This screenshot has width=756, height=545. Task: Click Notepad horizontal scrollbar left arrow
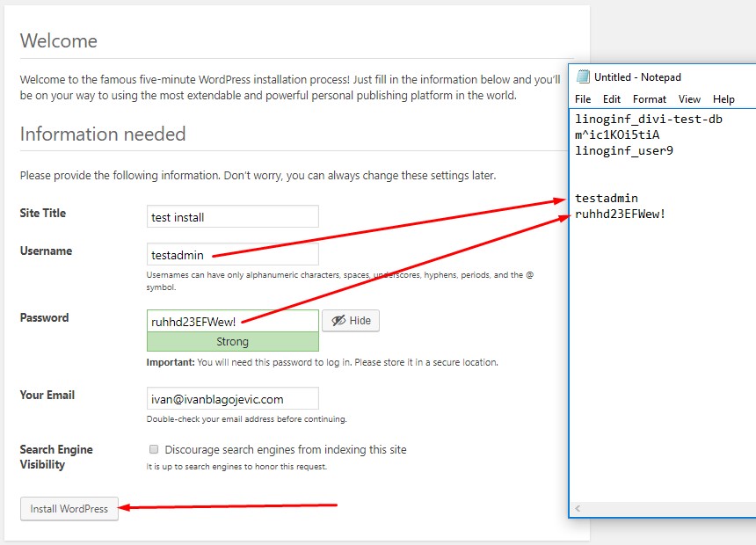pos(578,508)
